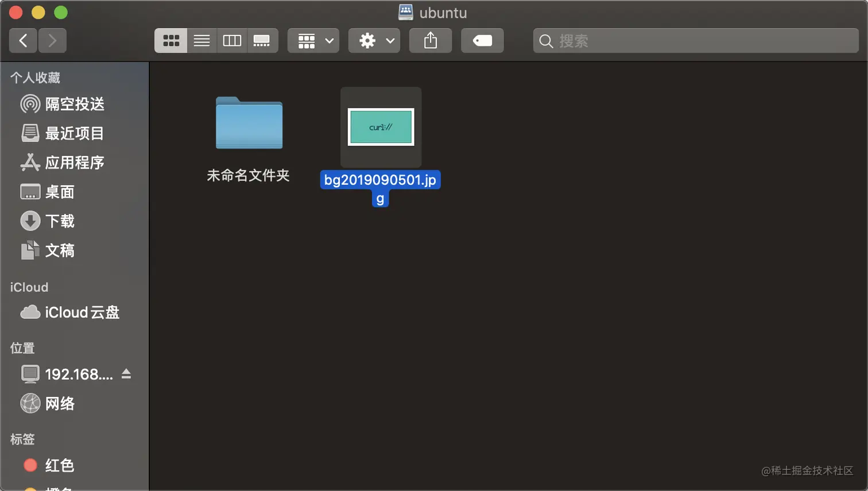Eject the 192.168.... server
Image resolution: width=868 pixels, height=491 pixels.
tap(126, 374)
